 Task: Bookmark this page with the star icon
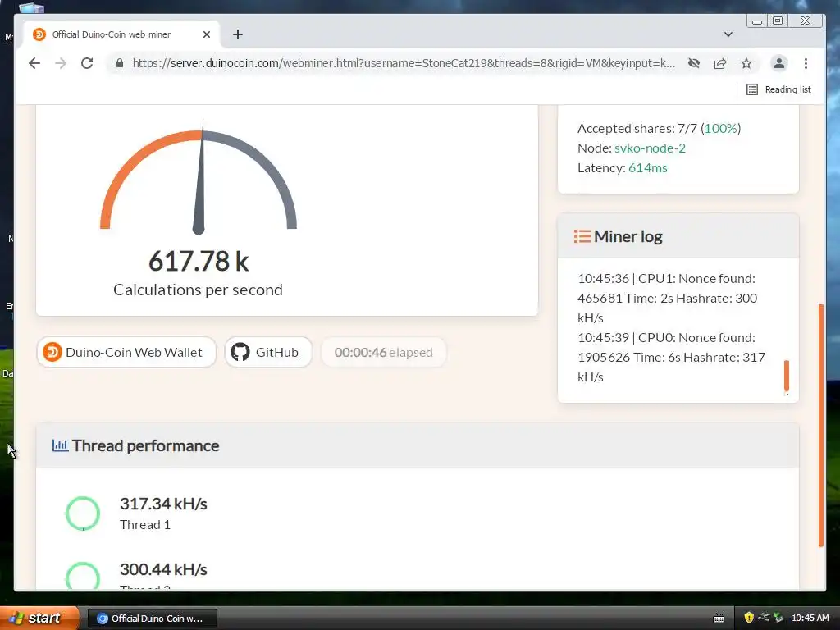coord(746,63)
